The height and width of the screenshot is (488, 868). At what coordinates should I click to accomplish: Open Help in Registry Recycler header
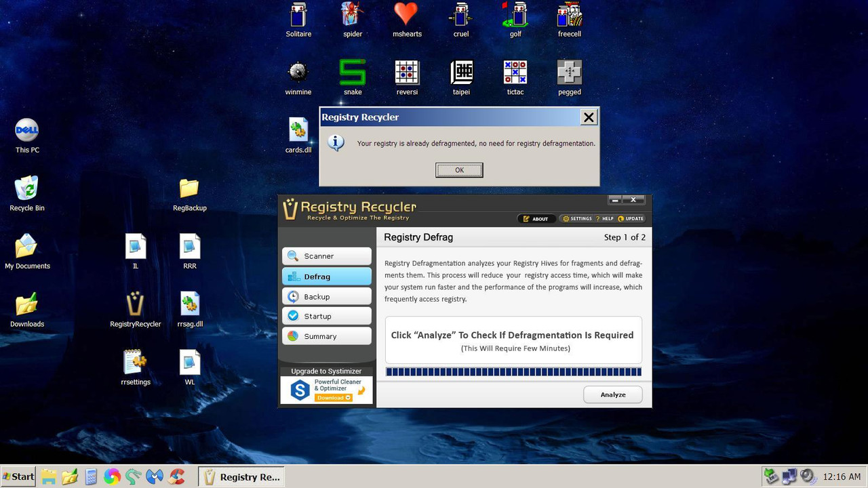604,219
